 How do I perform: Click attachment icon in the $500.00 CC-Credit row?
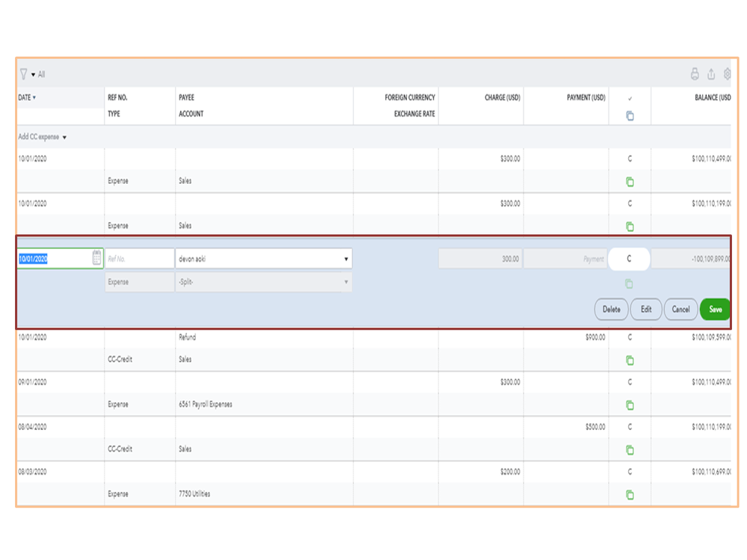(x=630, y=449)
